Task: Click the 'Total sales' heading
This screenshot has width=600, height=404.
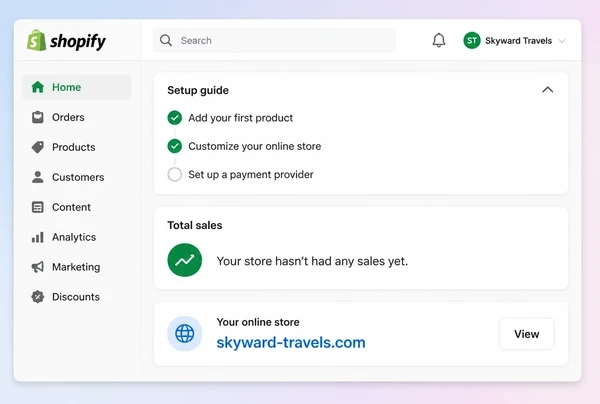Action: pos(194,225)
